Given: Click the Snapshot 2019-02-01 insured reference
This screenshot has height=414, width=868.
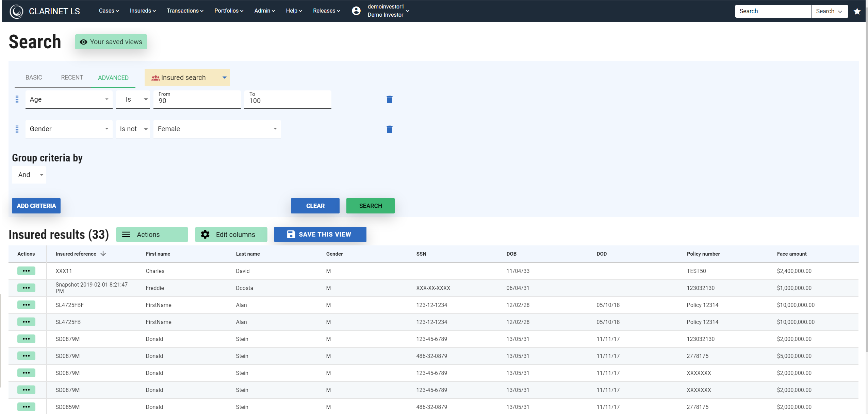Looking at the screenshot, I should (92, 288).
